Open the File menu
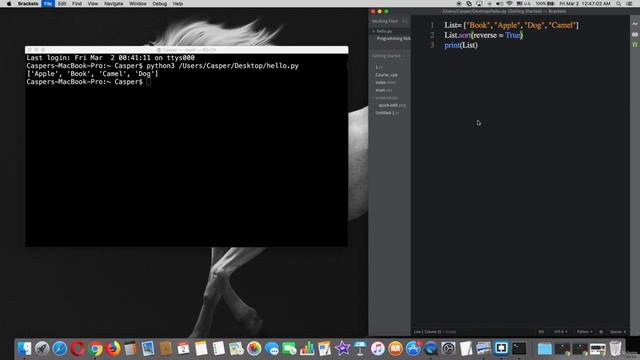The width and height of the screenshot is (640, 360). (x=48, y=4)
